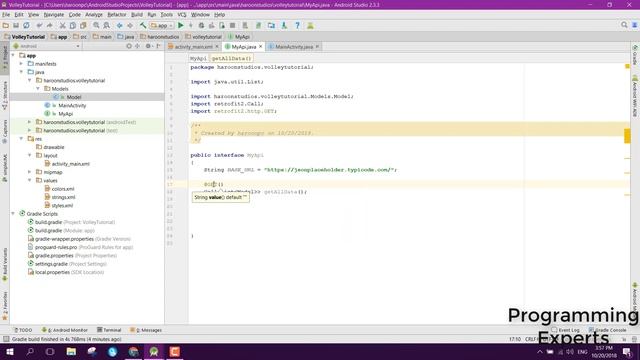This screenshot has height=360, width=640.
Task: Toggle the Structure side panel tab
Action: (5, 96)
